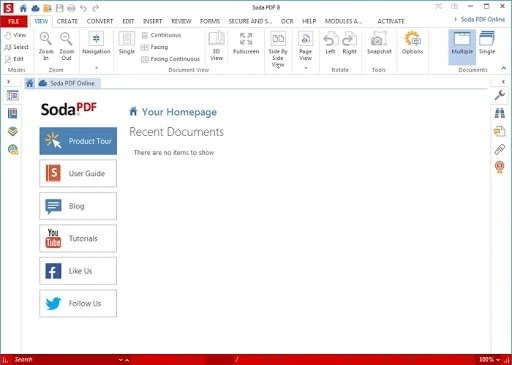
Task: Click the home document tab icon
Action: click(x=30, y=83)
